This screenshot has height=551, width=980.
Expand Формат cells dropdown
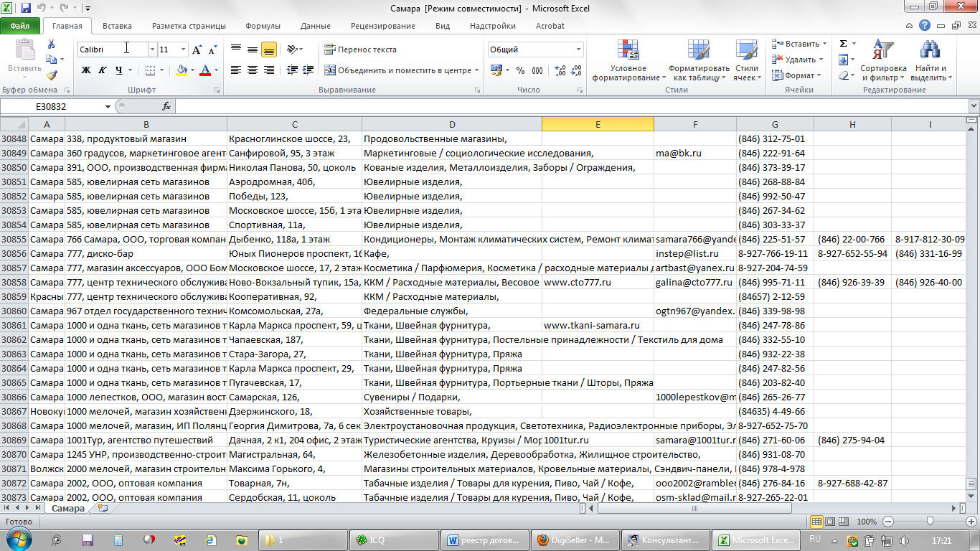pos(820,75)
